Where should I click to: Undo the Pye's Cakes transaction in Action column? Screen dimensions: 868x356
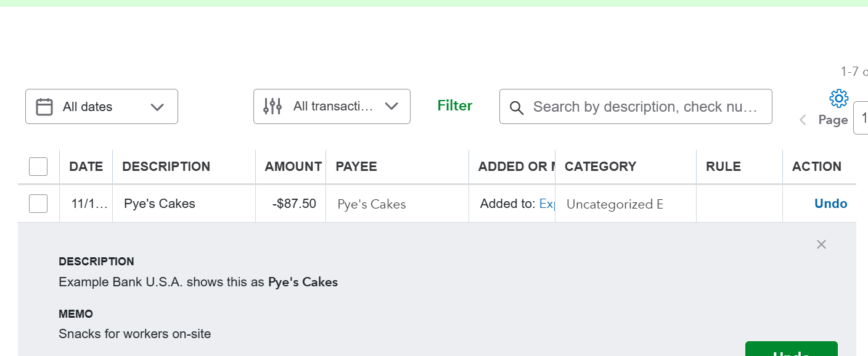pyautogui.click(x=830, y=204)
